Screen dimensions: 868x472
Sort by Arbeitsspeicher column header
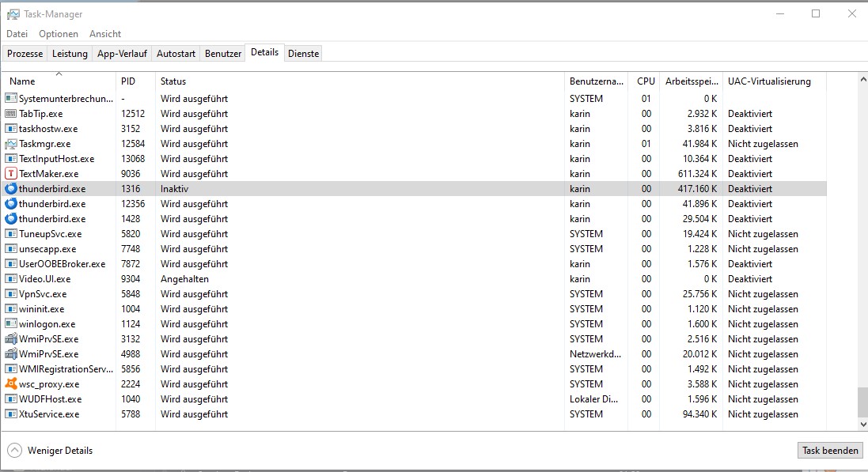692,81
